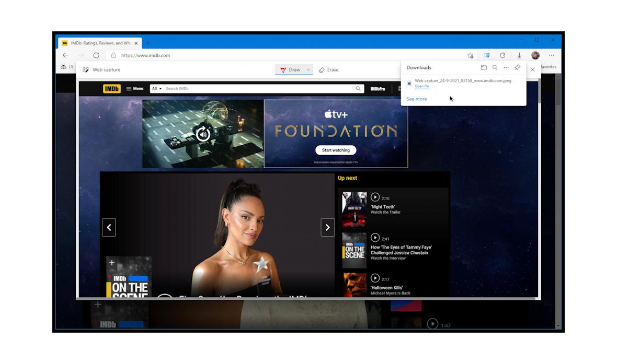617x364 pixels.
Task: Search downloads using the magnifier icon
Action: (x=495, y=67)
